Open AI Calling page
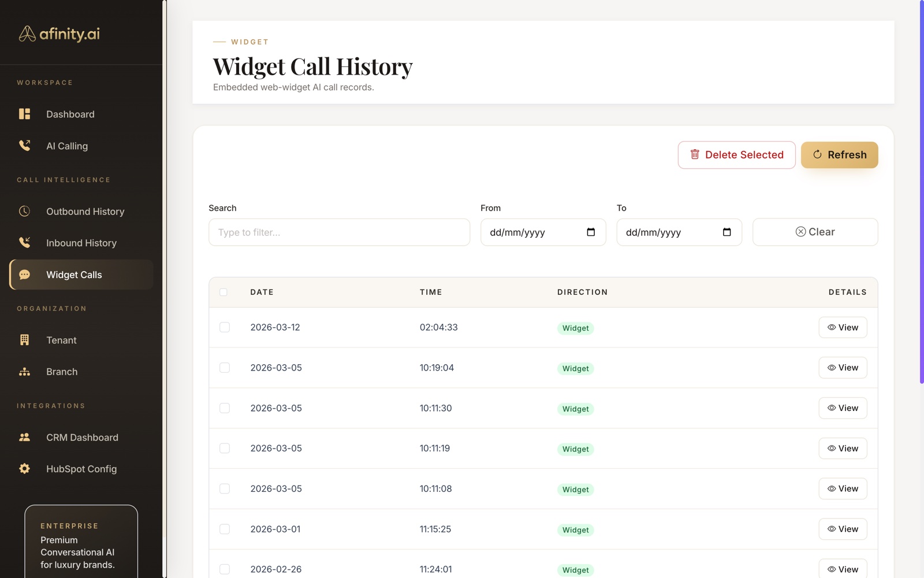 pyautogui.click(x=81, y=146)
